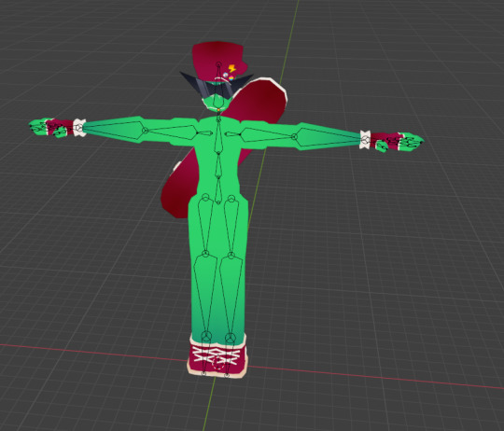Click the gloved hand on viewer's right
504x431 pixels.
pyautogui.click(x=398, y=142)
